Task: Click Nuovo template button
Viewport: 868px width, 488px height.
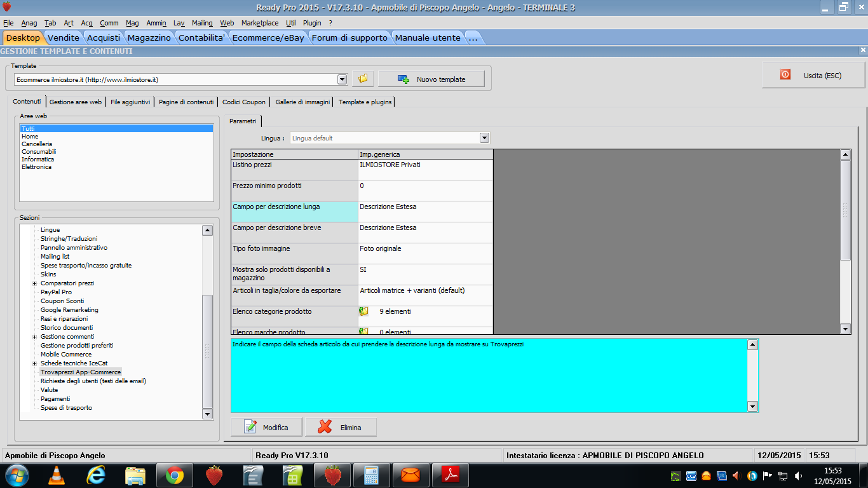Action: point(431,79)
